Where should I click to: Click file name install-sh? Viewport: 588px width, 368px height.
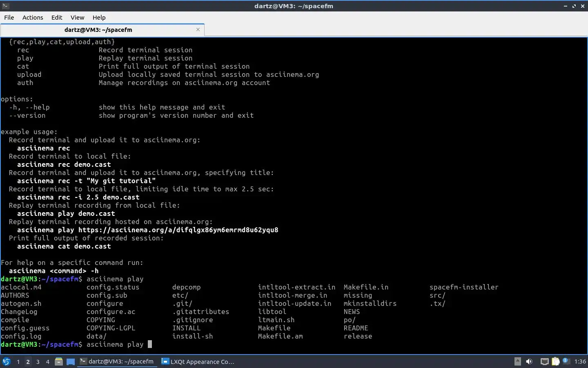(x=193, y=336)
